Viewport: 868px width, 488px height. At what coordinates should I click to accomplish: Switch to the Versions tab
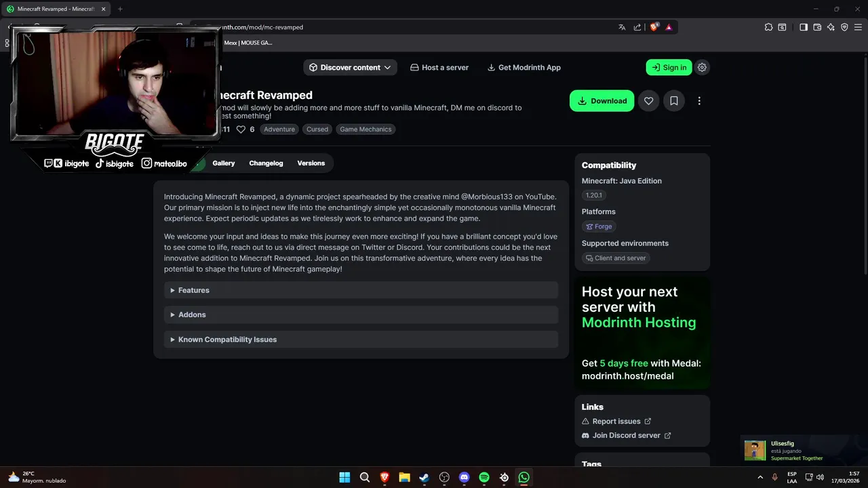[311, 163]
